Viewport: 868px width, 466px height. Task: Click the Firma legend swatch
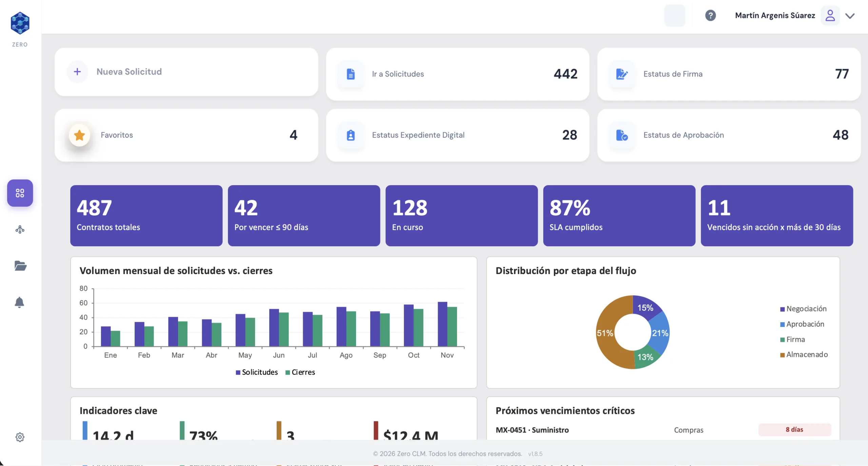[x=782, y=340]
